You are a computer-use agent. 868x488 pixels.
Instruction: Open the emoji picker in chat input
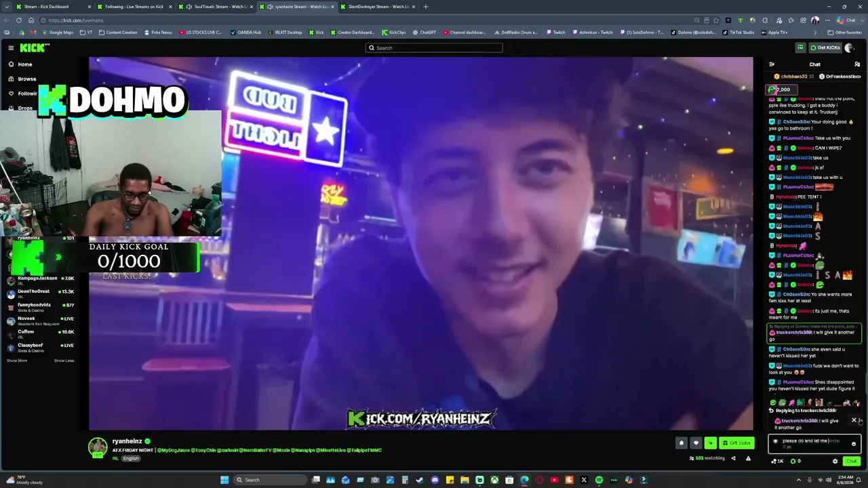pyautogui.click(x=854, y=444)
